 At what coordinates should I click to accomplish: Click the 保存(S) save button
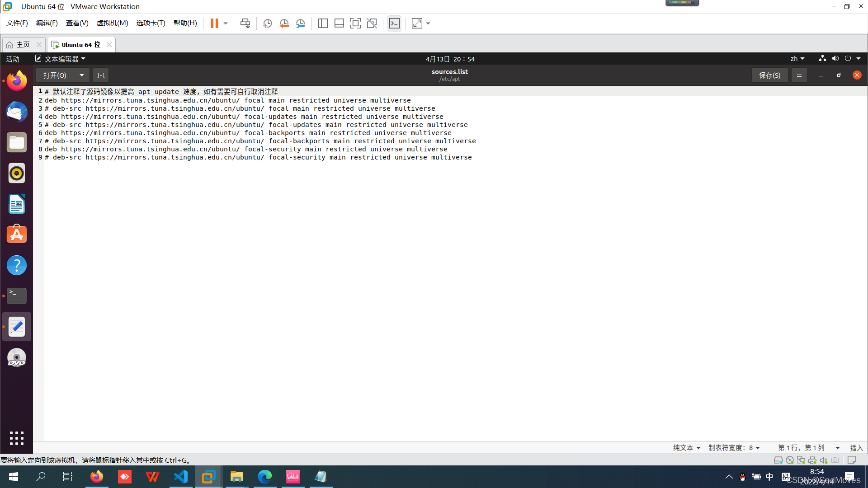click(x=769, y=75)
